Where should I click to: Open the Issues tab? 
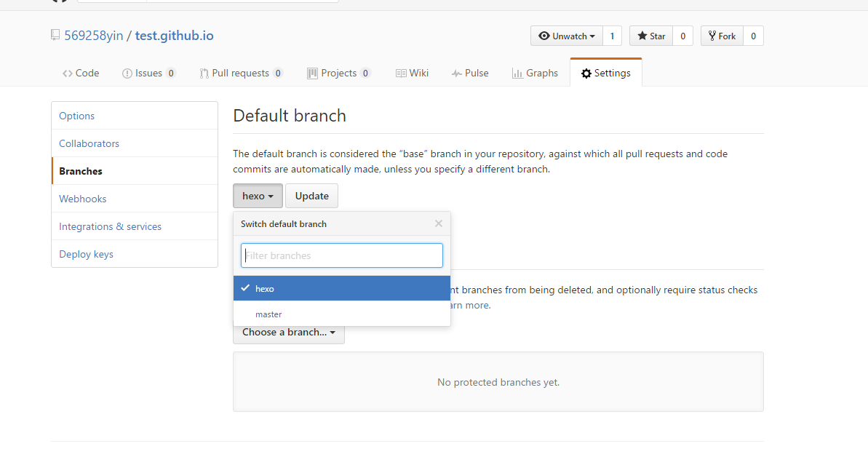[148, 73]
